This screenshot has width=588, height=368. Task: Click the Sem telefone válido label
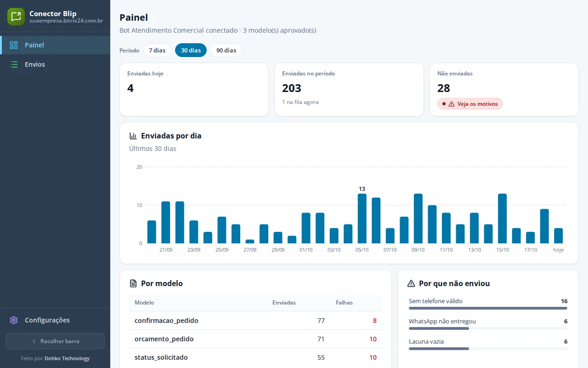tap(435, 301)
